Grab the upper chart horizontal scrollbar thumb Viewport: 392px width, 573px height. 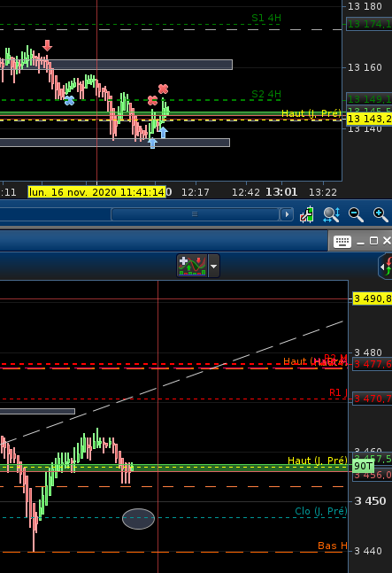[x=195, y=214]
